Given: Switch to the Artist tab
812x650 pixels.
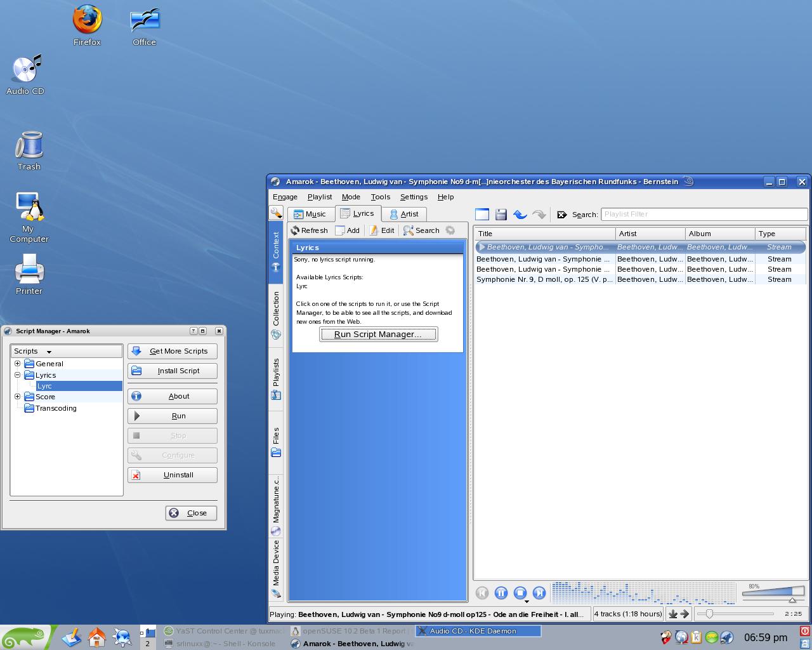Looking at the screenshot, I should coord(404,214).
